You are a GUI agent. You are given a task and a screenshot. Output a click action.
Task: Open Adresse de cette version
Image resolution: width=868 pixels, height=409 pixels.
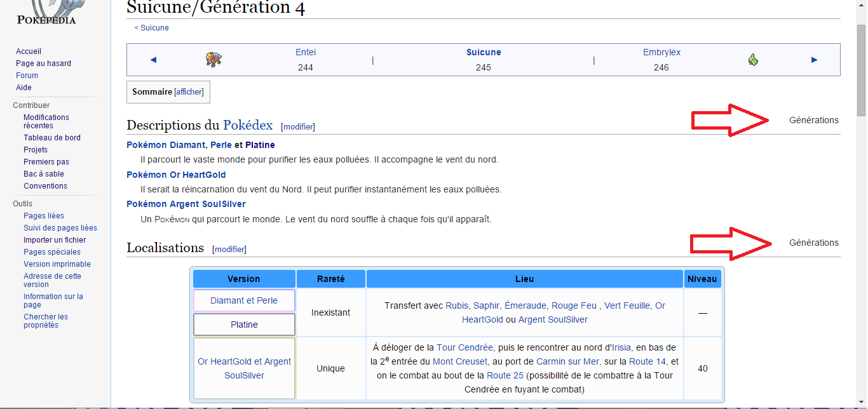[x=53, y=280]
